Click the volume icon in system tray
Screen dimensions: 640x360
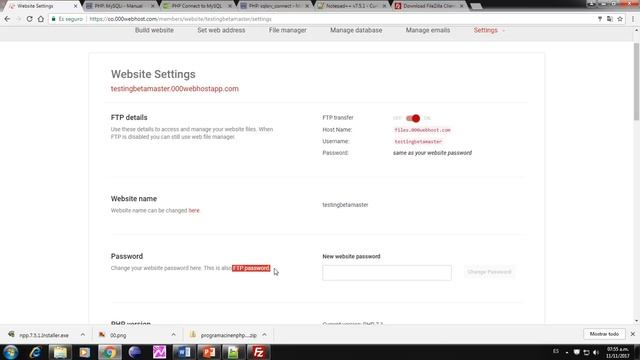click(596, 352)
